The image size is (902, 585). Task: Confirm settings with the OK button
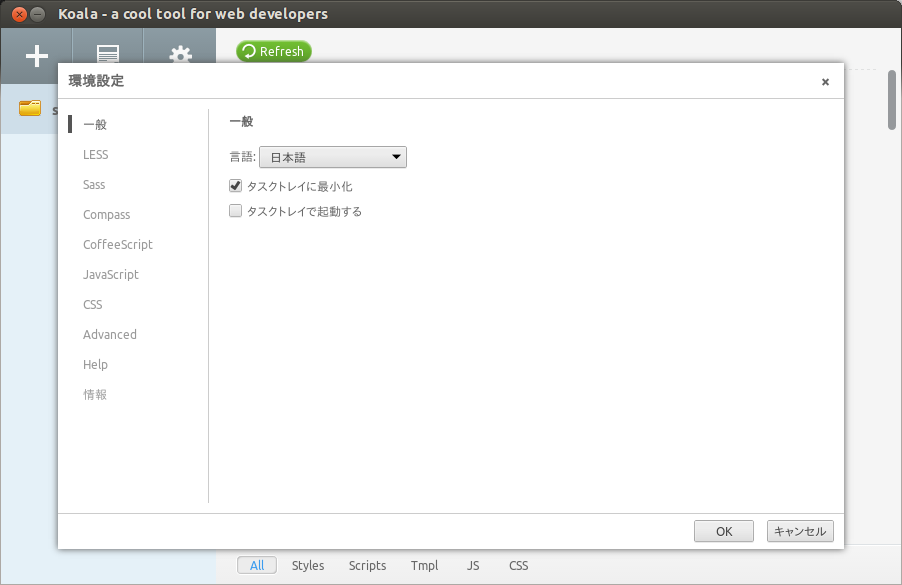click(724, 531)
